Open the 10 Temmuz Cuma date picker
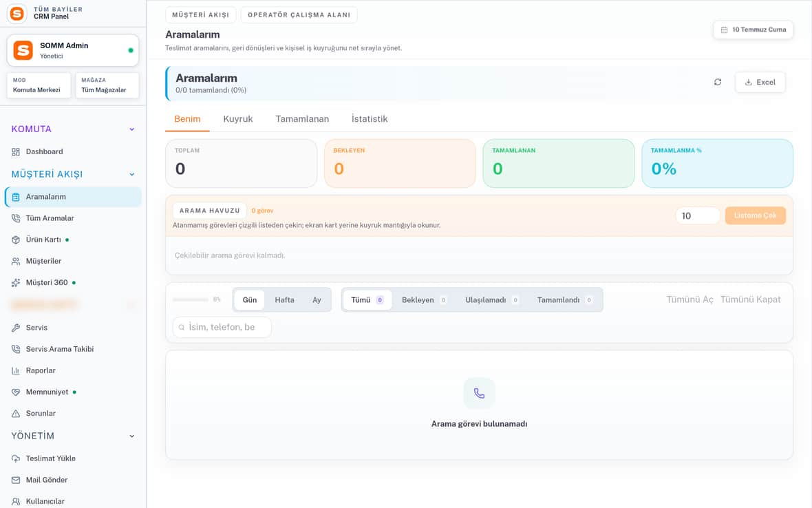 (753, 30)
